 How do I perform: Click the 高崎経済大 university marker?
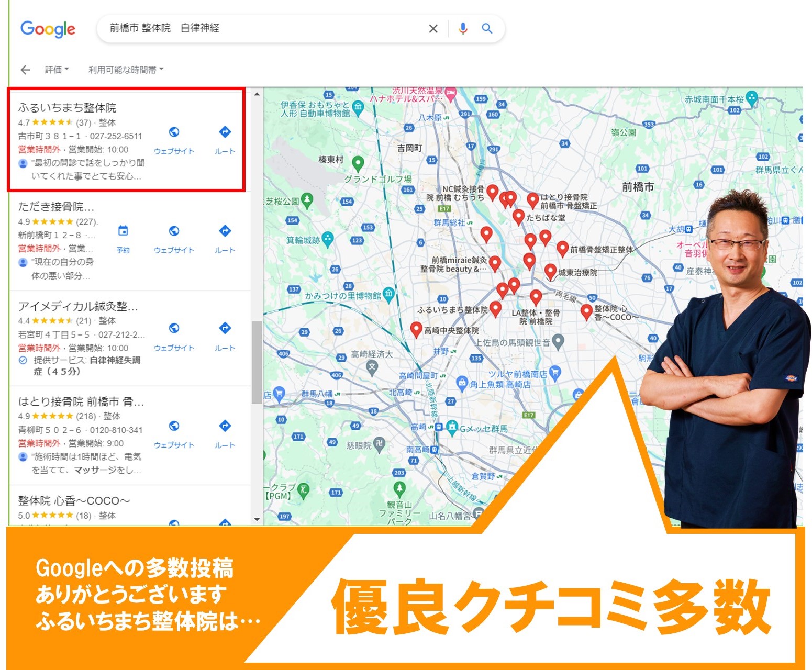(x=372, y=366)
